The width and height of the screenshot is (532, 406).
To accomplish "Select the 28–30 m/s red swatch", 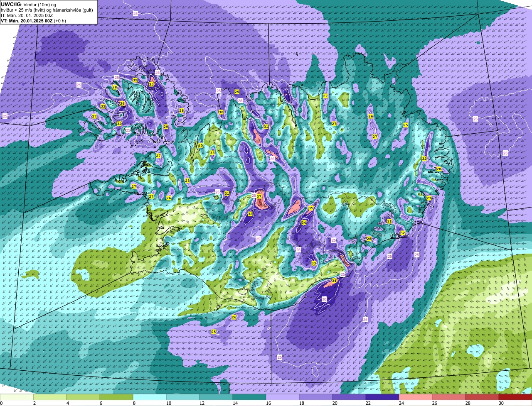I will point(482,397).
